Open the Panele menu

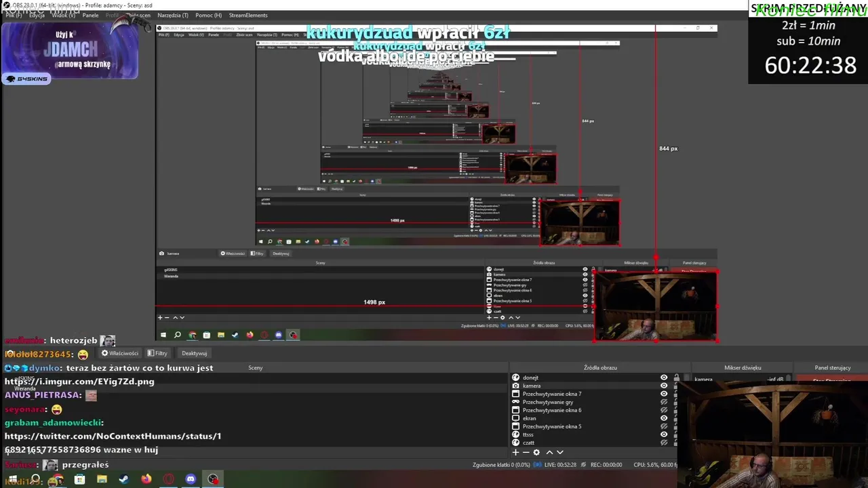pyautogui.click(x=91, y=15)
